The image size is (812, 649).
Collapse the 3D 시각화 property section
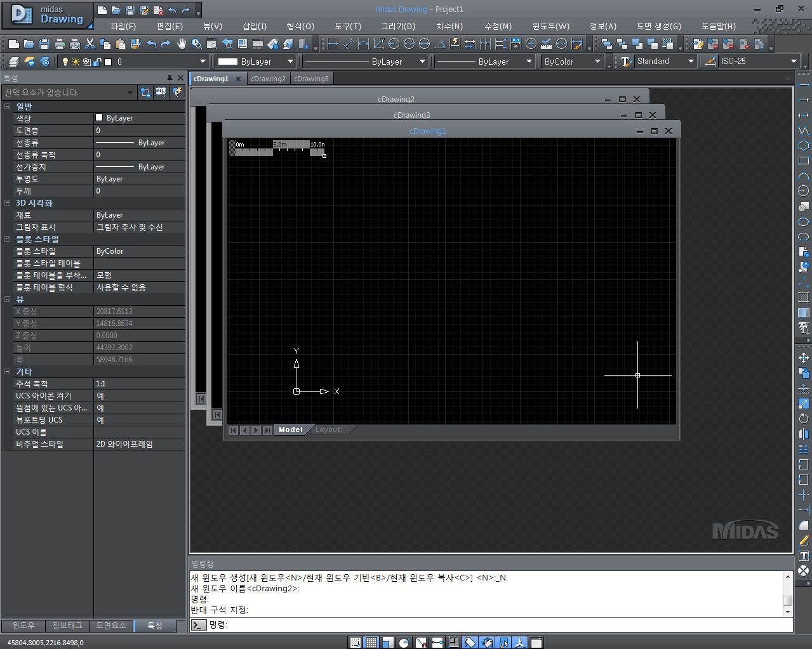[x=8, y=203]
